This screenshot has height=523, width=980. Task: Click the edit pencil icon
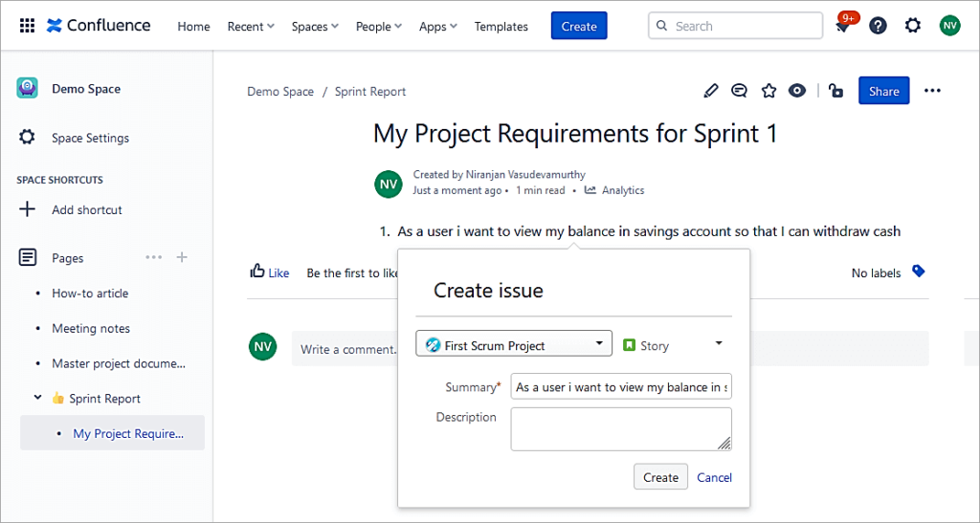tap(711, 91)
